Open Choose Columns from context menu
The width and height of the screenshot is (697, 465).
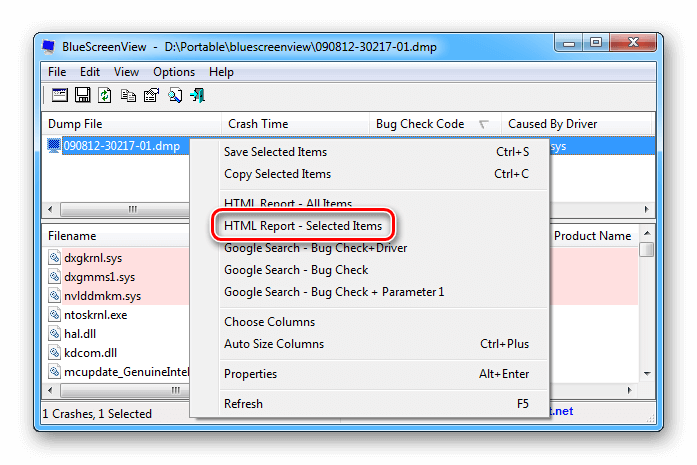pos(370,322)
